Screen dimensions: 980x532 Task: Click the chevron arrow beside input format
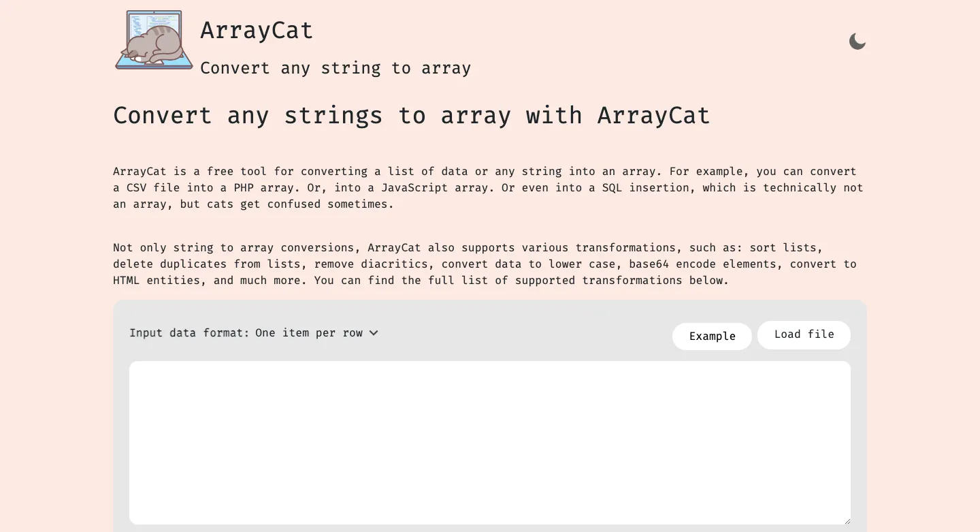[373, 333]
